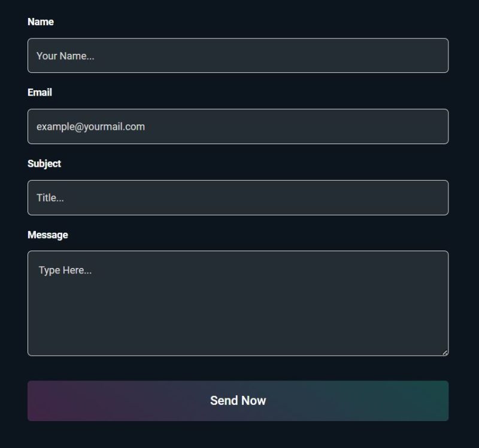Click the 'Title...' placeholder text
This screenshot has width=479, height=448.
click(x=50, y=198)
